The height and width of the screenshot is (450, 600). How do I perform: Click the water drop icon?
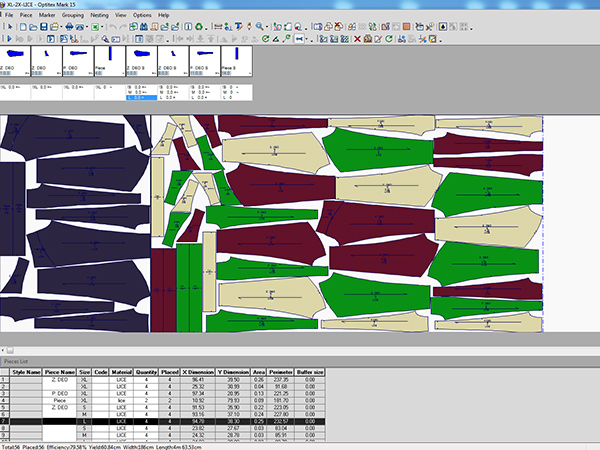[x=443, y=27]
